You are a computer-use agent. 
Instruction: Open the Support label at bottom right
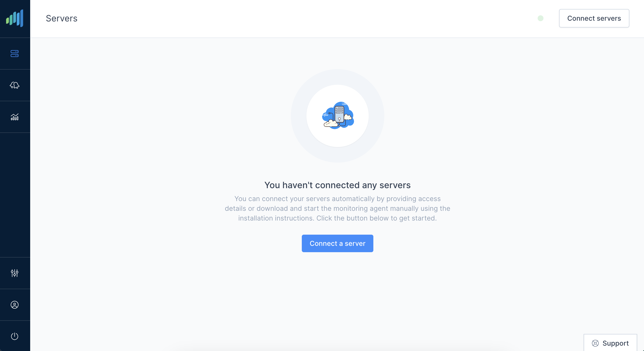(615, 343)
